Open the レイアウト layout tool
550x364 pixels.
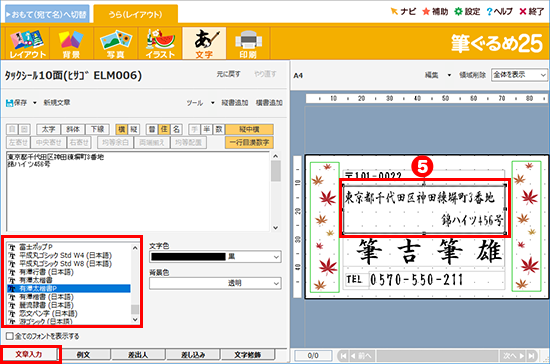click(27, 43)
